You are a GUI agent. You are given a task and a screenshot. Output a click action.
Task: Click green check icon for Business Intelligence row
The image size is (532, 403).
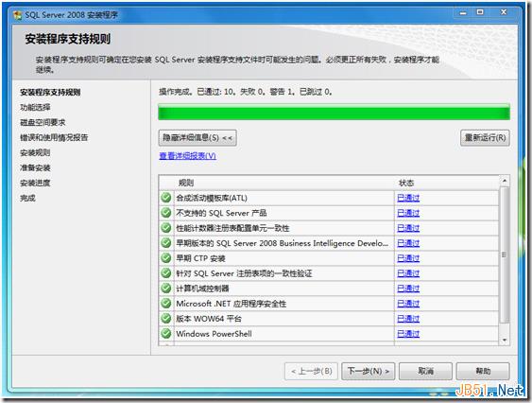click(x=166, y=242)
